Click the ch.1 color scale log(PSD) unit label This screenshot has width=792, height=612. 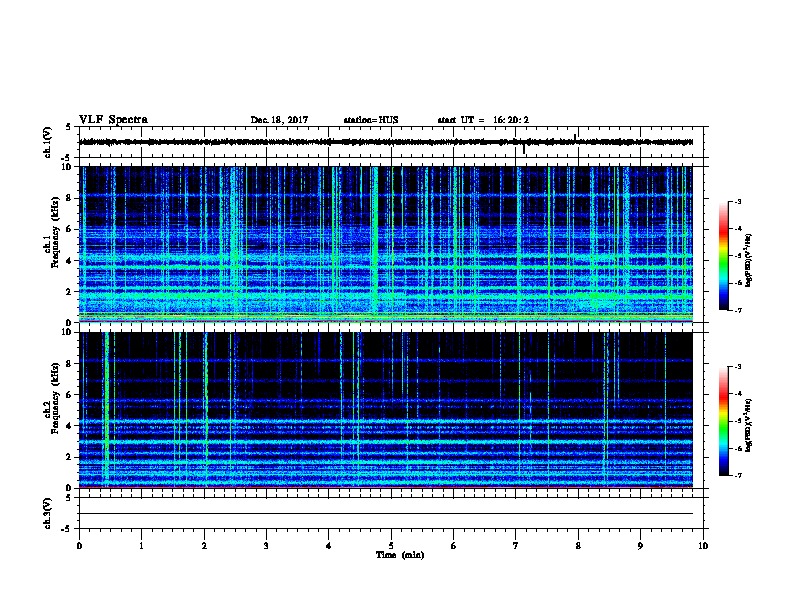(749, 260)
